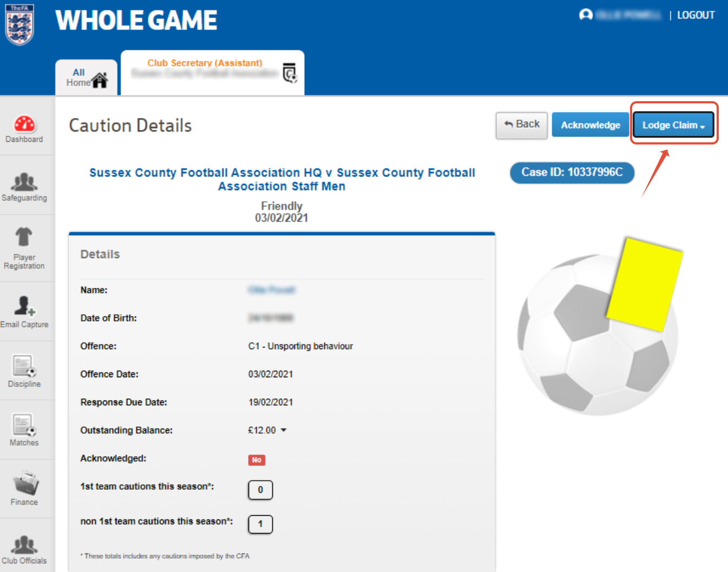Open Club Officials in sidebar
728x572 pixels.
[24, 549]
